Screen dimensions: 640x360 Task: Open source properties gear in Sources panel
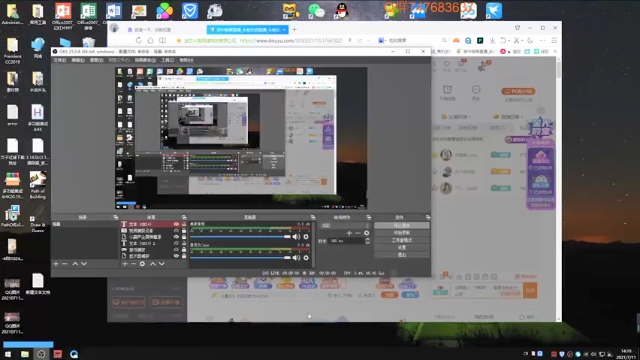(x=142, y=264)
